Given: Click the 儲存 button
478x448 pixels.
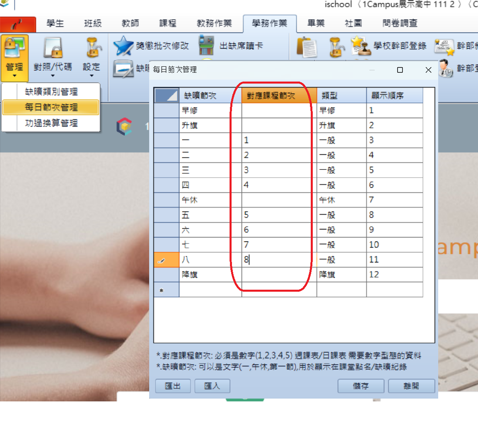Looking at the screenshot, I should pyautogui.click(x=361, y=386).
